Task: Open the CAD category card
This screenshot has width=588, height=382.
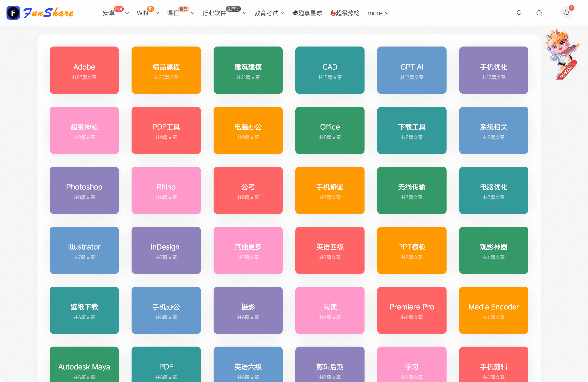Action: click(330, 70)
